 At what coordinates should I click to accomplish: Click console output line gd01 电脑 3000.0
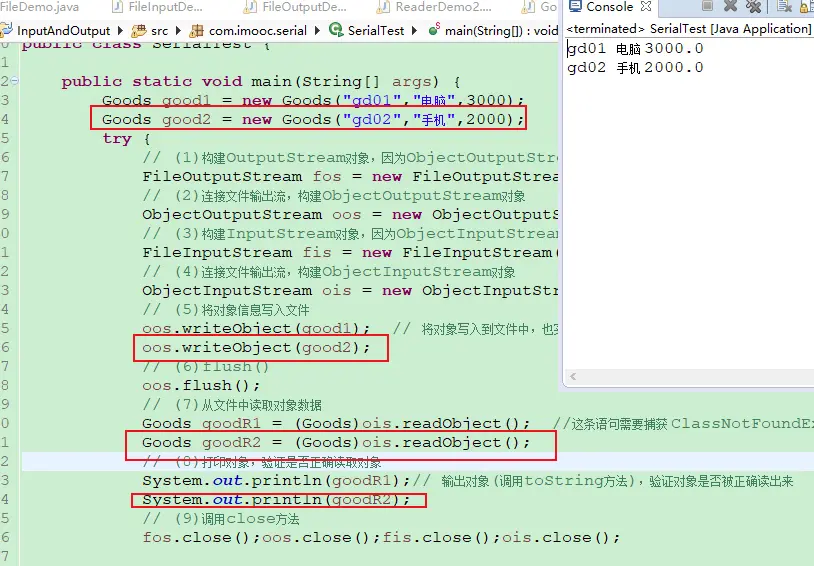[x=635, y=48]
